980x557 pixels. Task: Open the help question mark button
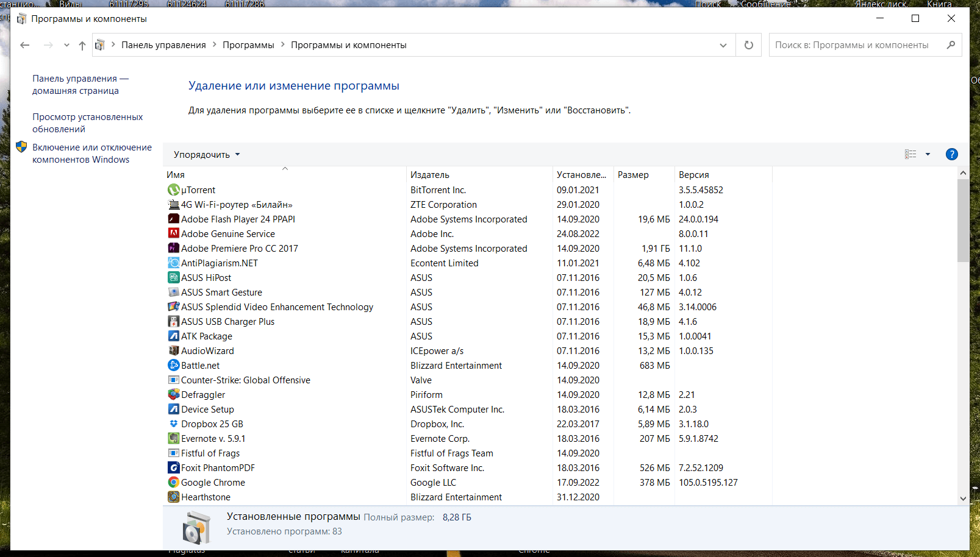click(951, 154)
